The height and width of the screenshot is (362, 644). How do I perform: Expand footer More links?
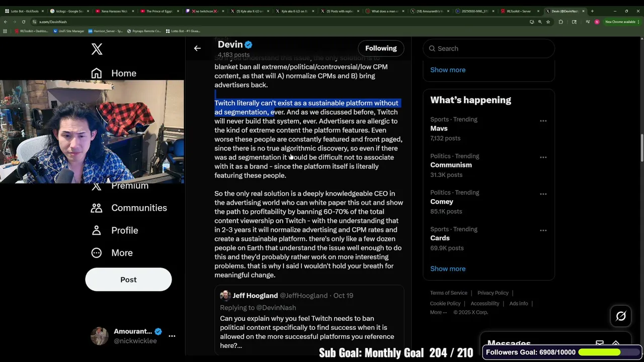point(438,312)
